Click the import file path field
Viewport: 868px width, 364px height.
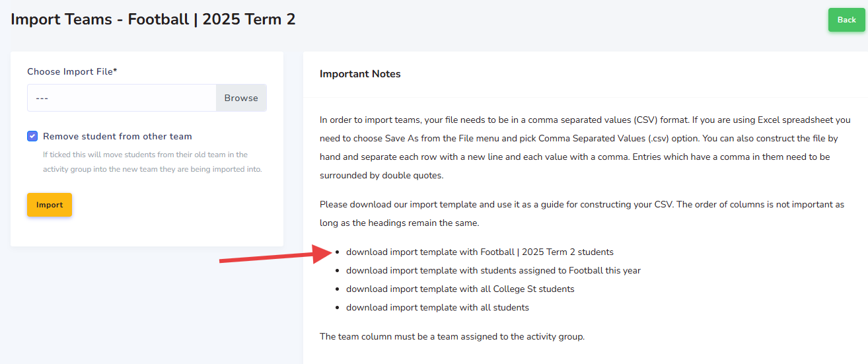click(122, 98)
